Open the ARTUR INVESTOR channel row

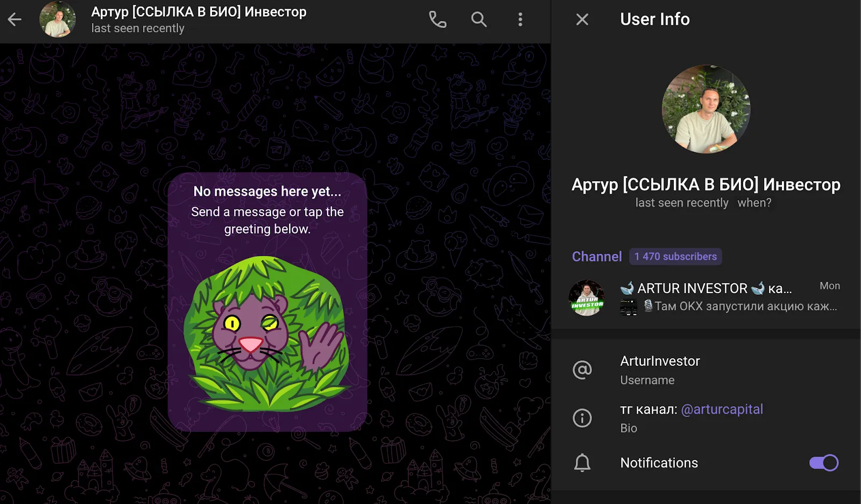(x=706, y=297)
